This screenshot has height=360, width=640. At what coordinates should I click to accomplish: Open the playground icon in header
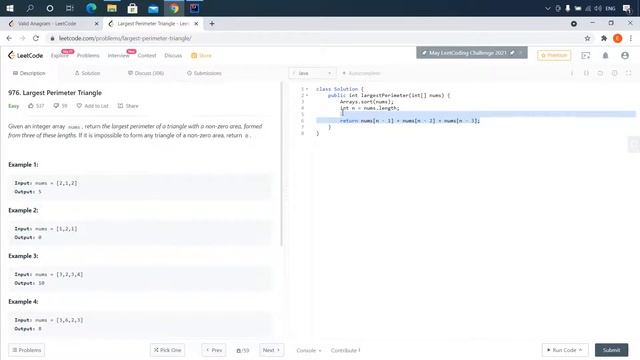[x=586, y=56]
